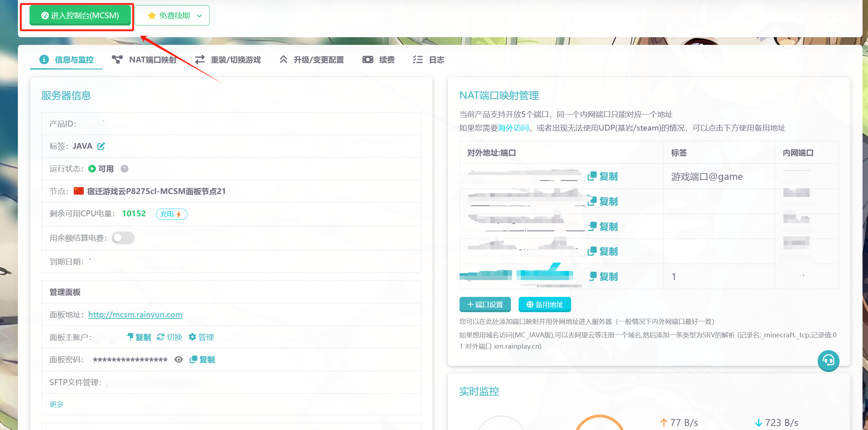Click the 进入控制台(MCSM) button
This screenshot has height=430, width=868.
click(80, 16)
